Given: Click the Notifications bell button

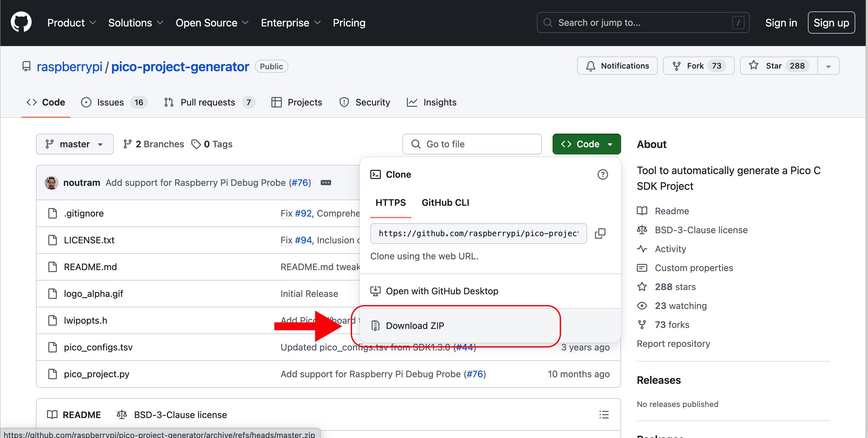Looking at the screenshot, I should point(617,66).
